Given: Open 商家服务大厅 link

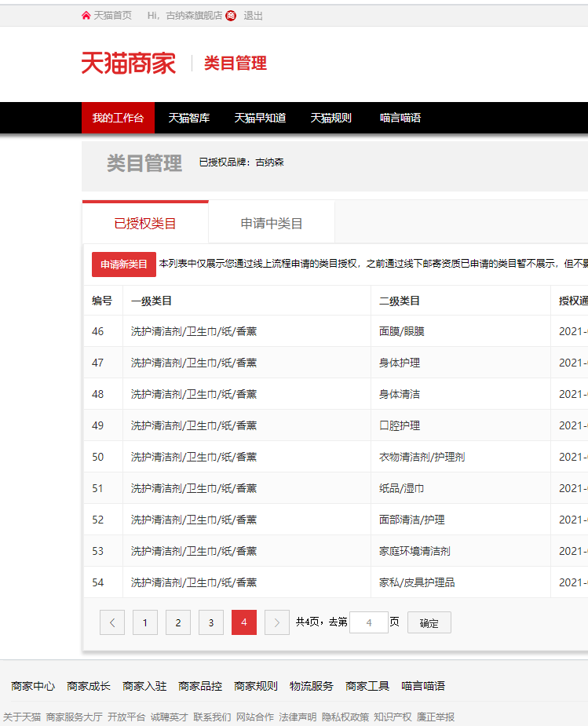Looking at the screenshot, I should click(x=74, y=717).
